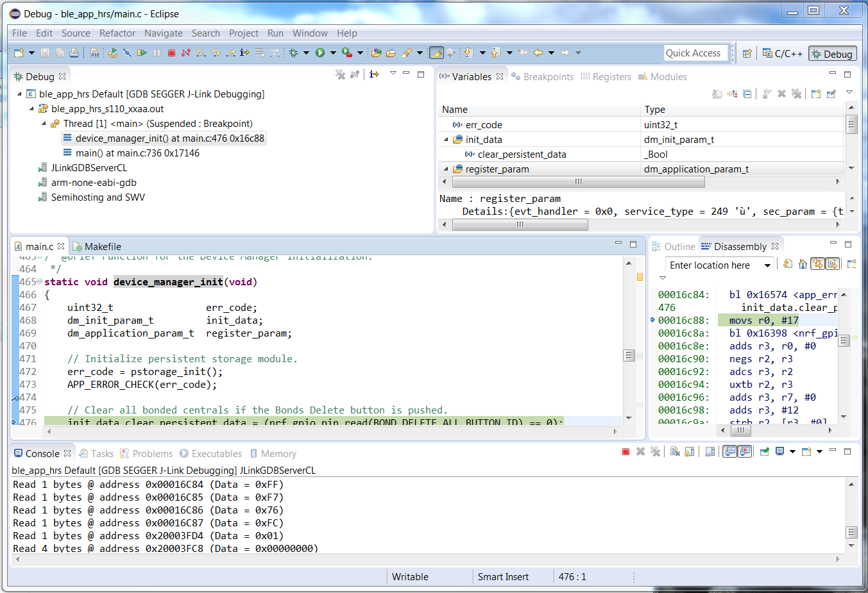Collapse the ble_app_hrs Default launch node
Image resolution: width=868 pixels, height=593 pixels.
19,94
